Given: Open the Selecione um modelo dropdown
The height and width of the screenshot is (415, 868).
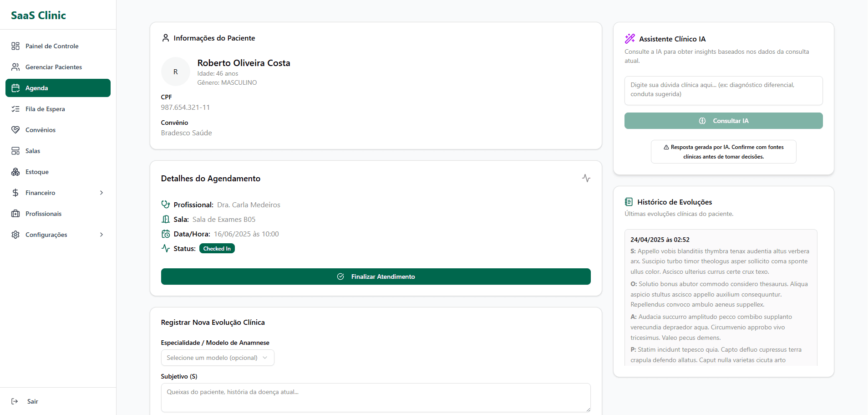Looking at the screenshot, I should click(217, 358).
